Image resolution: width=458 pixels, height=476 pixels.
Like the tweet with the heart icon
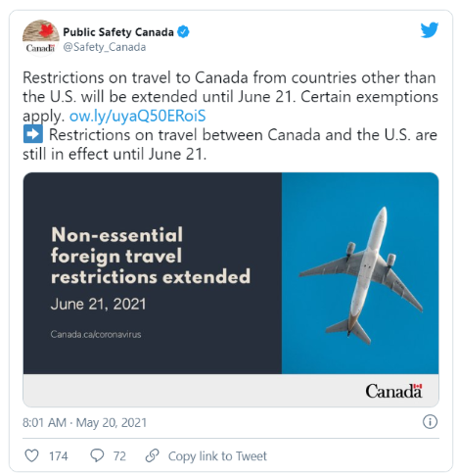pos(31,455)
